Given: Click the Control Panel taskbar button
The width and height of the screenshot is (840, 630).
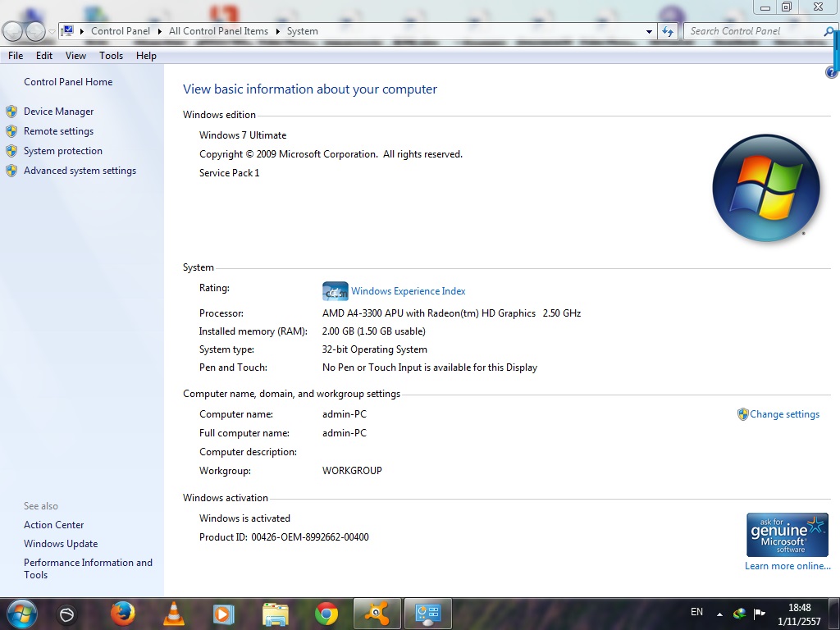Looking at the screenshot, I should (428, 614).
